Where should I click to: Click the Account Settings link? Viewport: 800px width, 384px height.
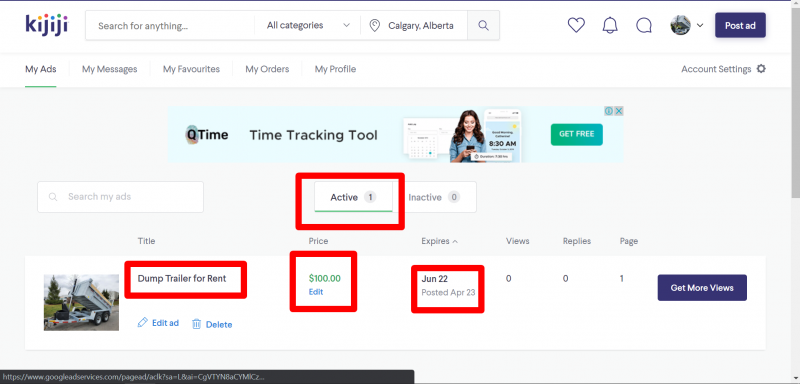click(716, 69)
